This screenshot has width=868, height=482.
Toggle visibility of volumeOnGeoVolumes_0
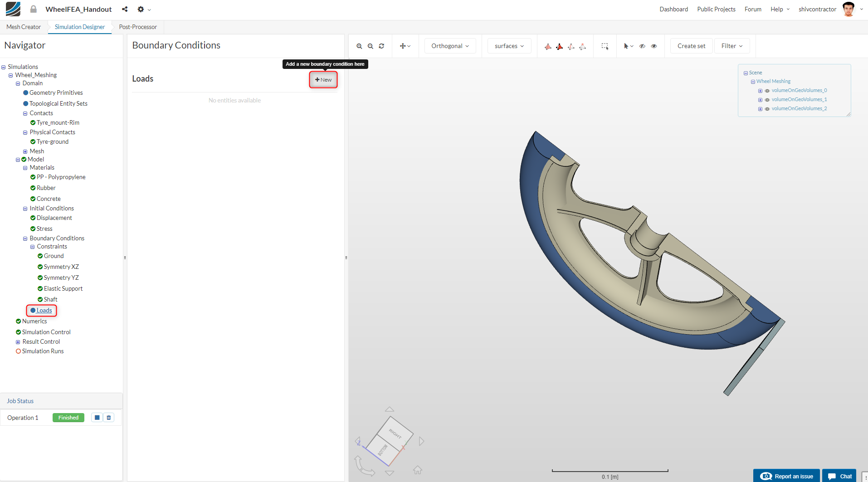[x=767, y=91]
